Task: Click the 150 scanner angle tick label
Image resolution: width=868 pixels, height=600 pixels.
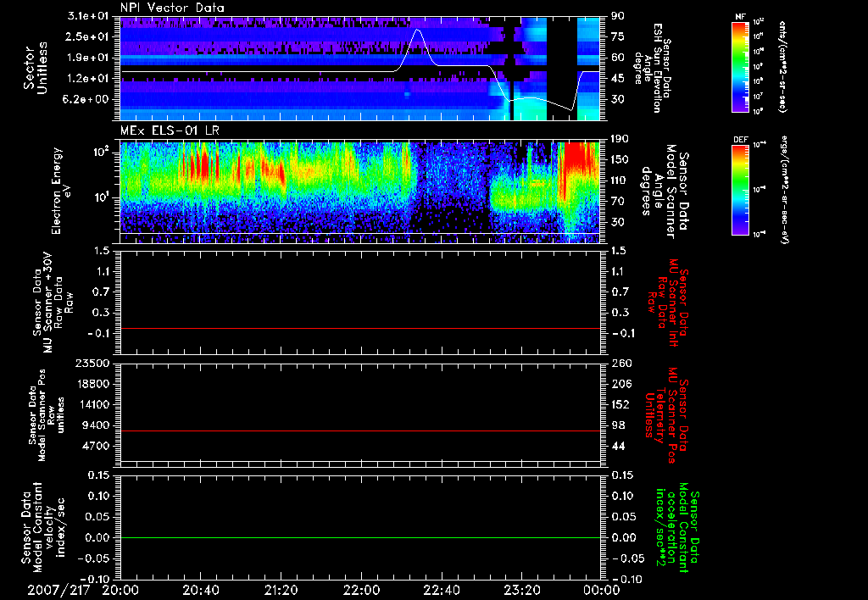Action: (620, 159)
